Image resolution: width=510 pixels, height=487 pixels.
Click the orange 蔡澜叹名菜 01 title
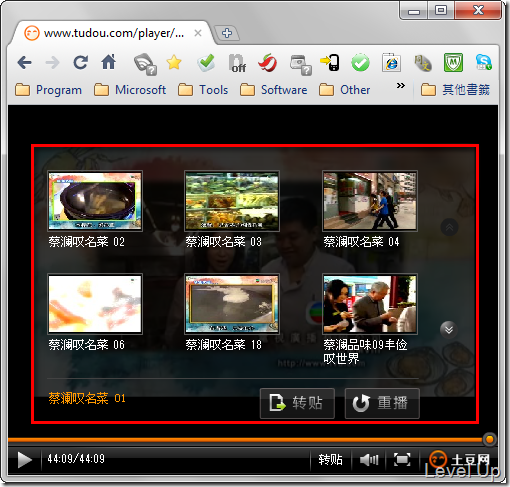tap(87, 398)
